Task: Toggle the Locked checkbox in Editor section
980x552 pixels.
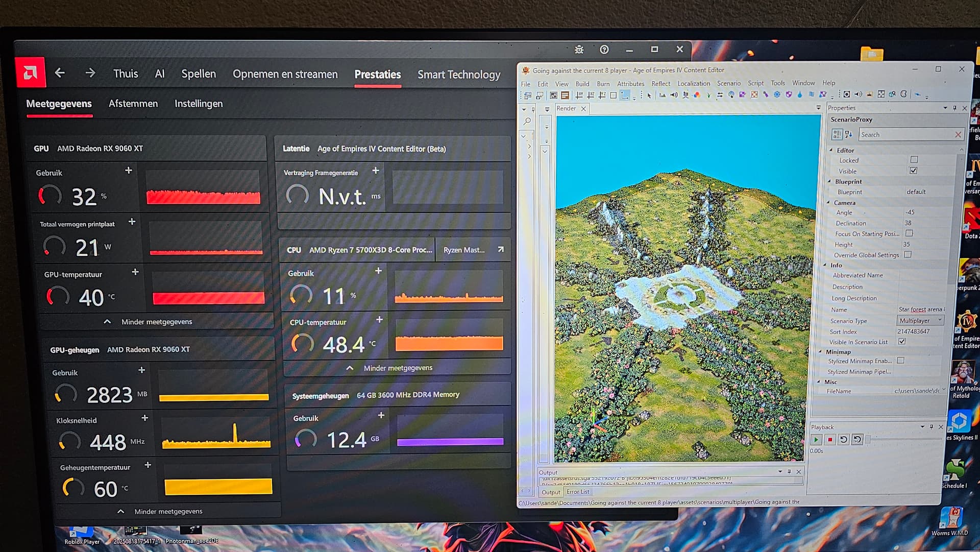Action: click(x=914, y=160)
